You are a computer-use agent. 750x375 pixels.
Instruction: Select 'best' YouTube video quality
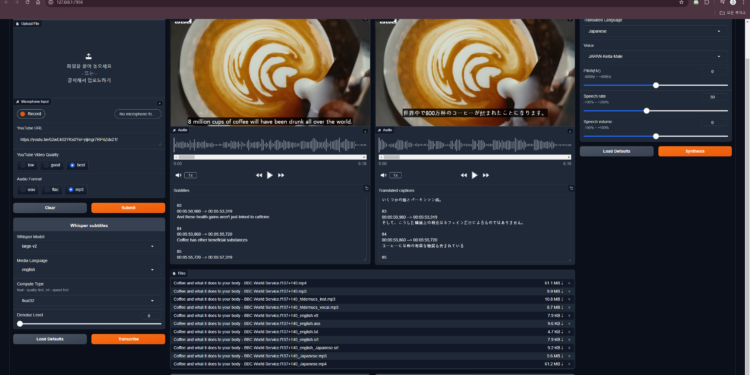tap(77, 165)
